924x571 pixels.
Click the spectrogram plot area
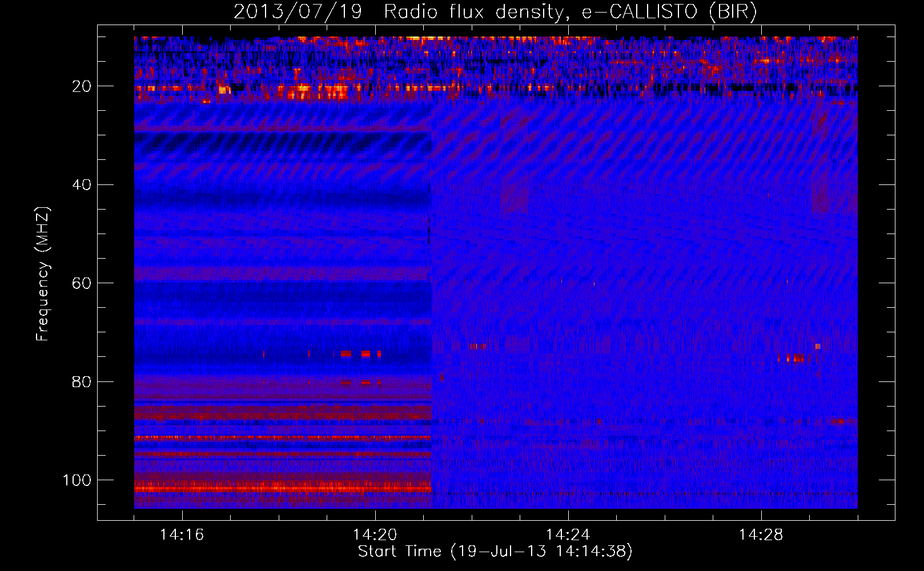click(496, 272)
